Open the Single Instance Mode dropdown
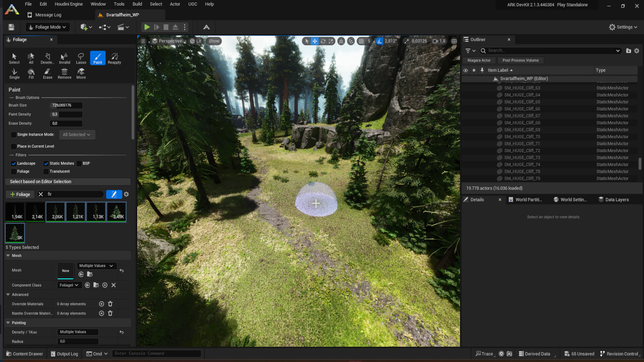 [x=77, y=134]
